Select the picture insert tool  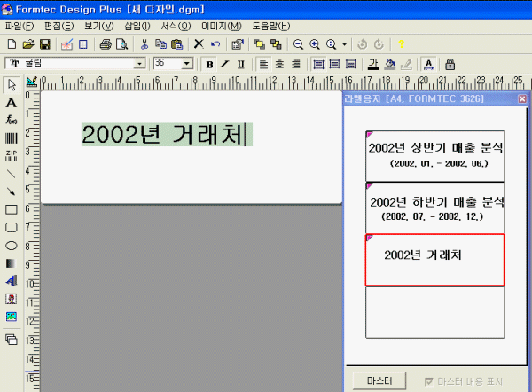[12, 317]
